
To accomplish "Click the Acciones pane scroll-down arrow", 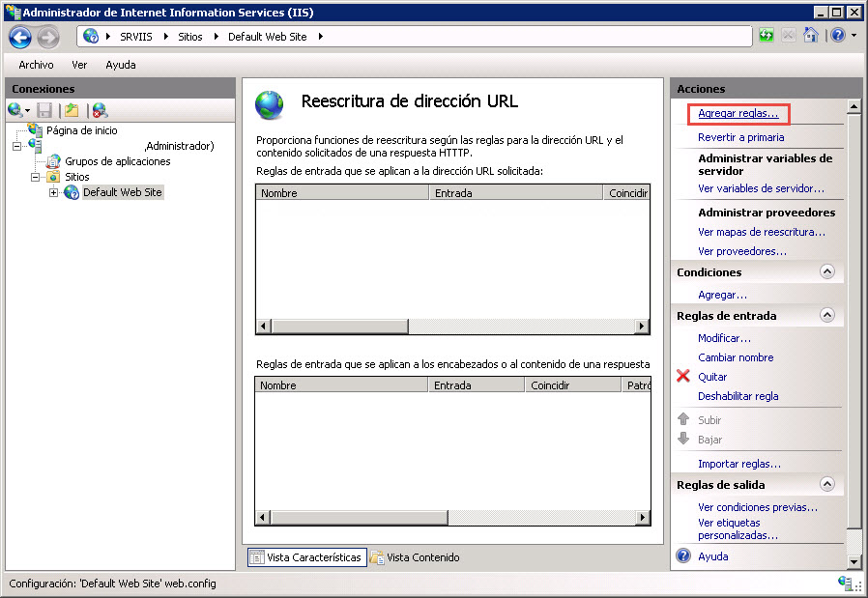I will tap(854, 562).
